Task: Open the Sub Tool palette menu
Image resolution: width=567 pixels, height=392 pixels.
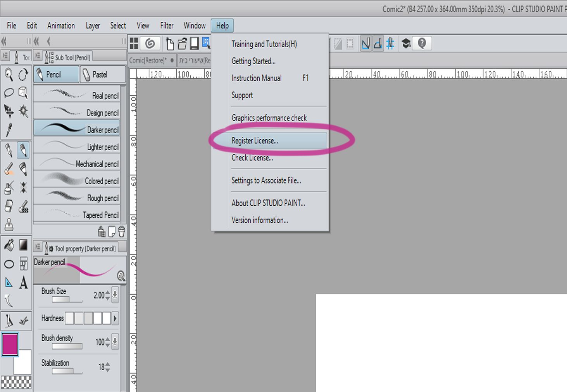Action: pyautogui.click(x=38, y=56)
